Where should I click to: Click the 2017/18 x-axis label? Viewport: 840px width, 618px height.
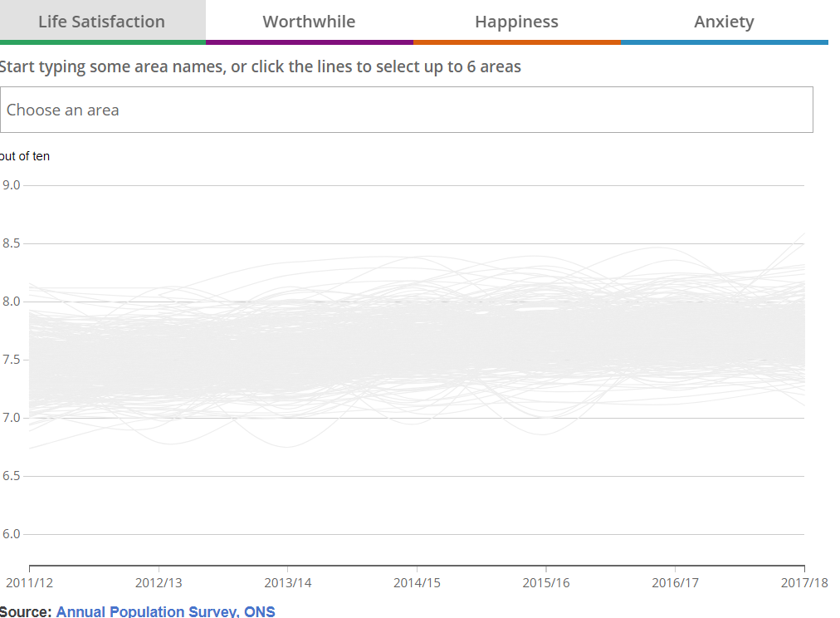click(x=803, y=583)
